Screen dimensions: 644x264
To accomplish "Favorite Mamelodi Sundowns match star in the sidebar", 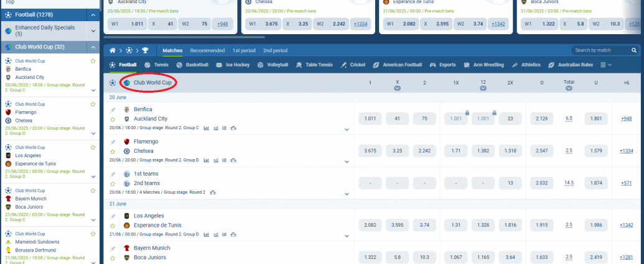I will 93,234.
